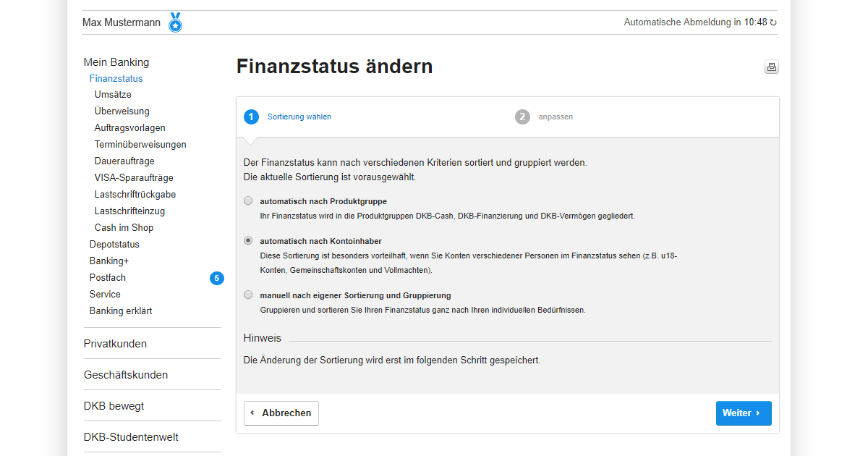Open the Umsätze menu item
The height and width of the screenshot is (456, 868).
pyautogui.click(x=113, y=95)
